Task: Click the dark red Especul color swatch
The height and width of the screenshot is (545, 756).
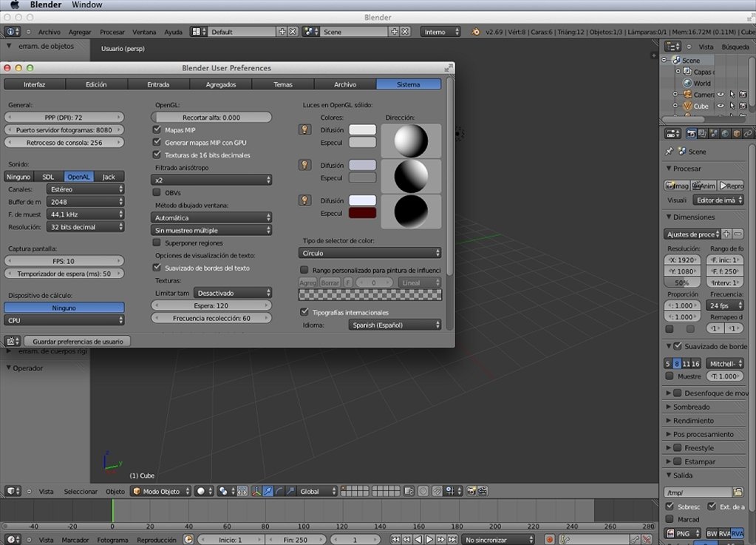Action: [362, 213]
